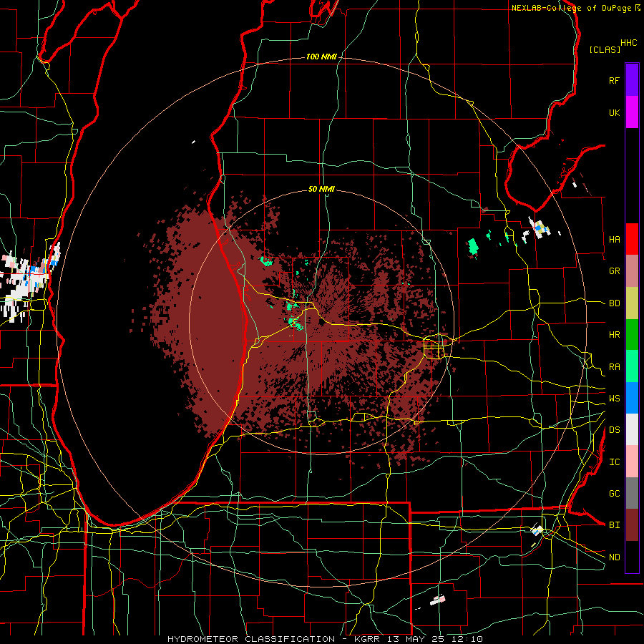Screen dimensions: 644x644
Task: Select the dusty pink GR legend swatch
Action: tap(632, 271)
